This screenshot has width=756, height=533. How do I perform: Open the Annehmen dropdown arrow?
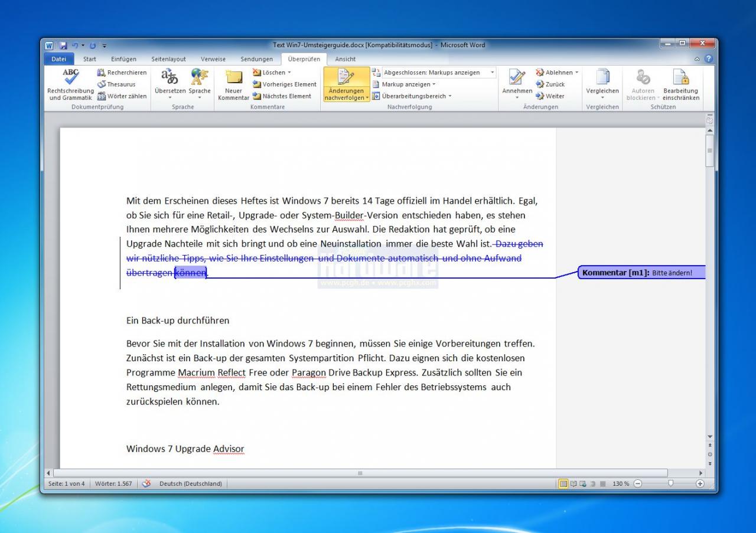(517, 98)
